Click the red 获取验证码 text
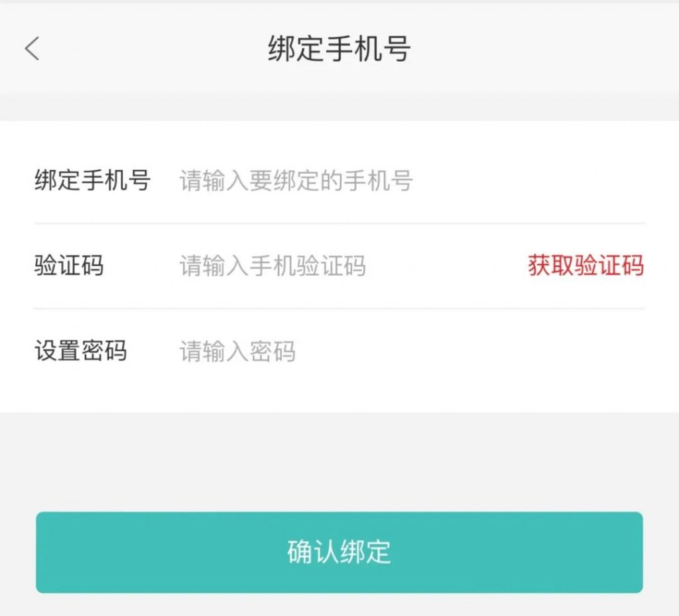 pos(586,266)
